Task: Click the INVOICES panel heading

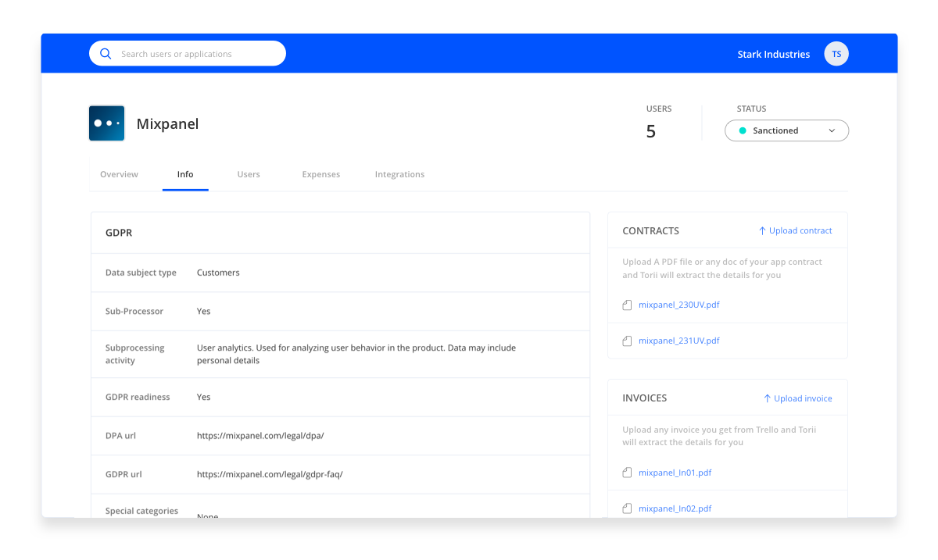Action: point(645,398)
